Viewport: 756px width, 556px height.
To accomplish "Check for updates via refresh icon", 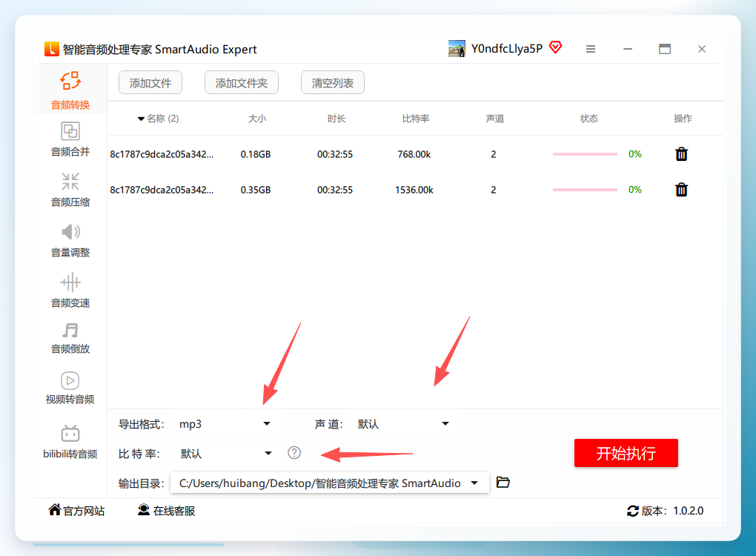I will pos(632,512).
